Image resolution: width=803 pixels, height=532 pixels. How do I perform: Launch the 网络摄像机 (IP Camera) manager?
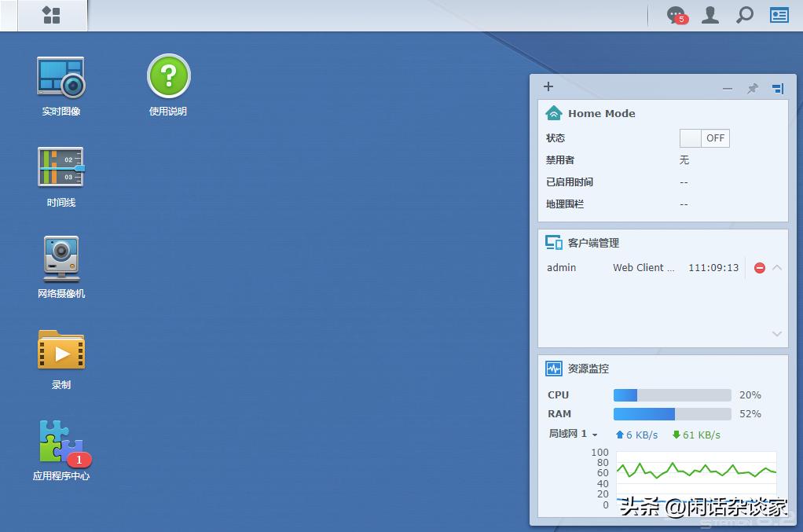point(60,259)
